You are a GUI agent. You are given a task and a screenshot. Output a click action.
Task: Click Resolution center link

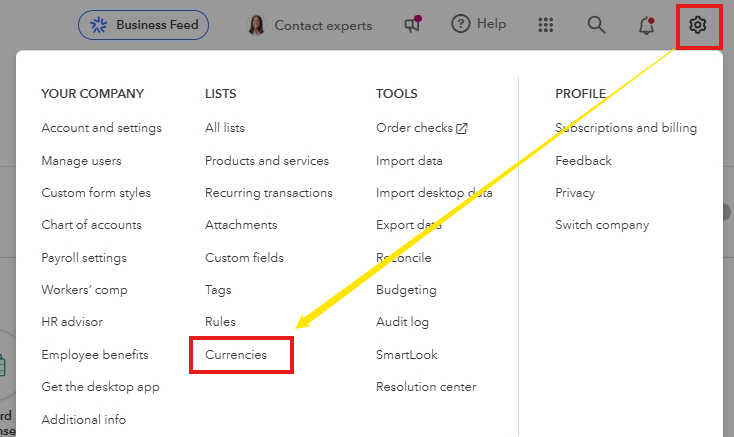(426, 387)
